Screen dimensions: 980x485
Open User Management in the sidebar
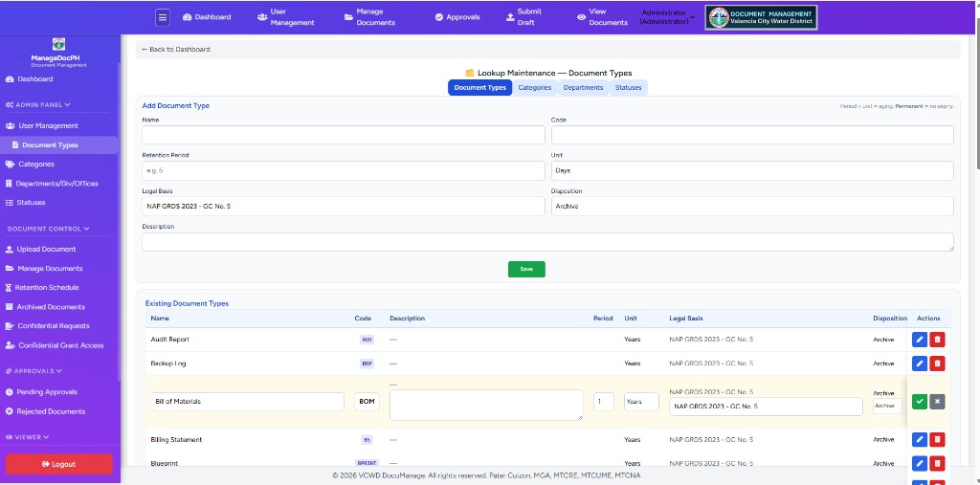42,125
